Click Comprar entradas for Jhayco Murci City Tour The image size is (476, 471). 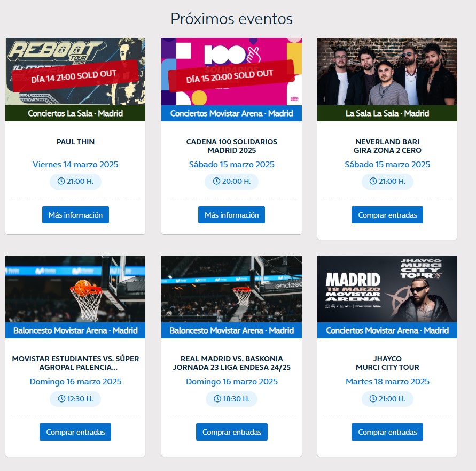[387, 432]
